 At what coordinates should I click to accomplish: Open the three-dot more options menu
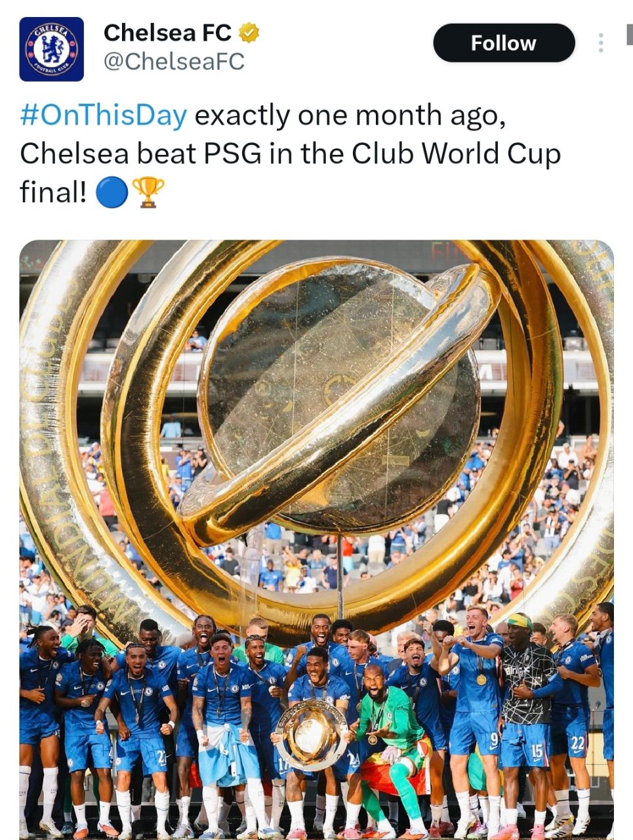(x=600, y=43)
